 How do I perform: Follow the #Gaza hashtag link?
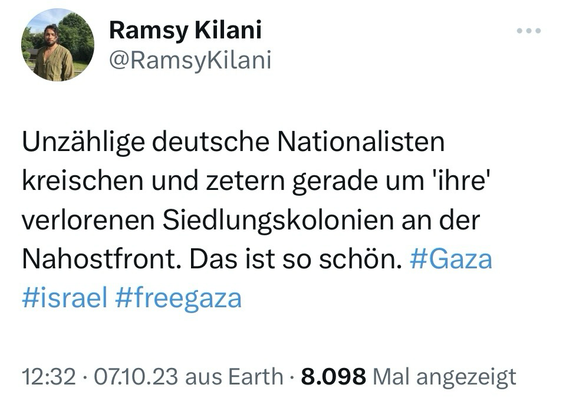pyautogui.click(x=451, y=259)
